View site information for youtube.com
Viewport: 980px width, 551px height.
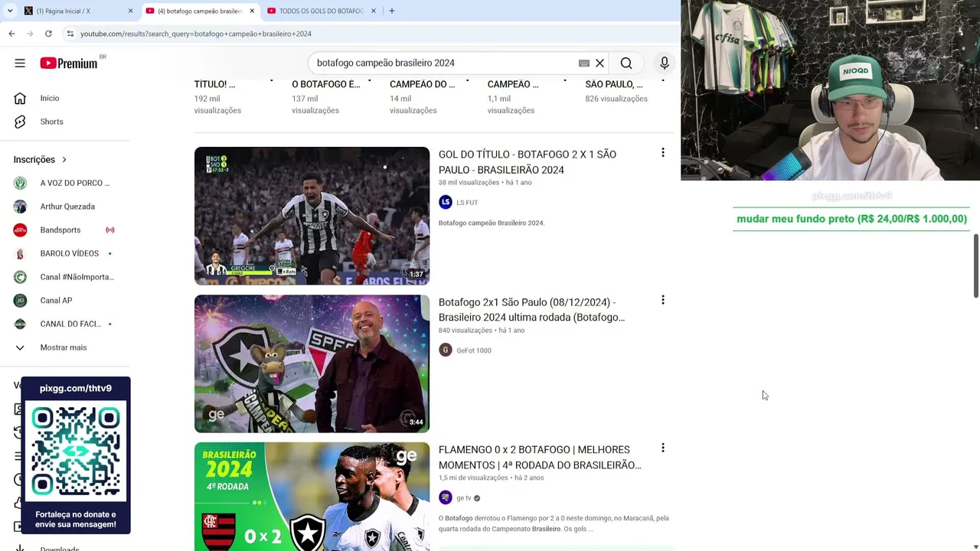point(70,34)
